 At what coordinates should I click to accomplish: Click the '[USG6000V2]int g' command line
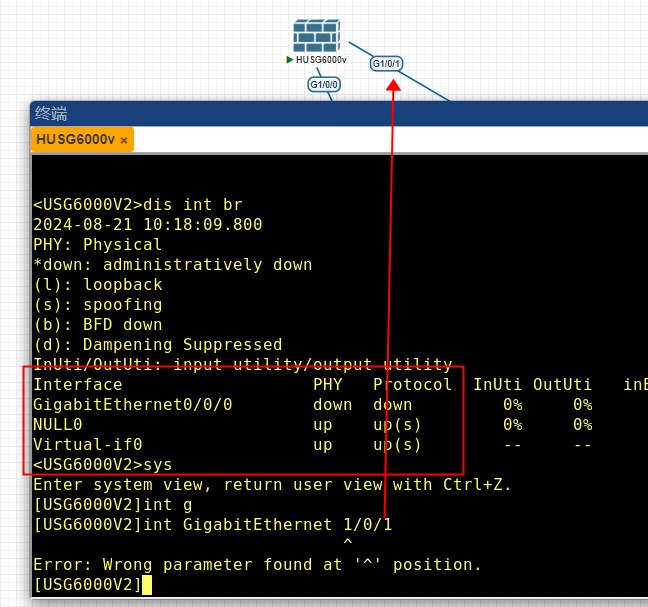coord(112,505)
